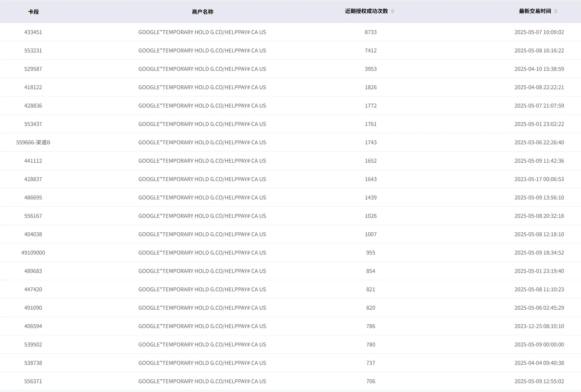Click the timestamp 2025-05-09 00:00:00

point(539,345)
